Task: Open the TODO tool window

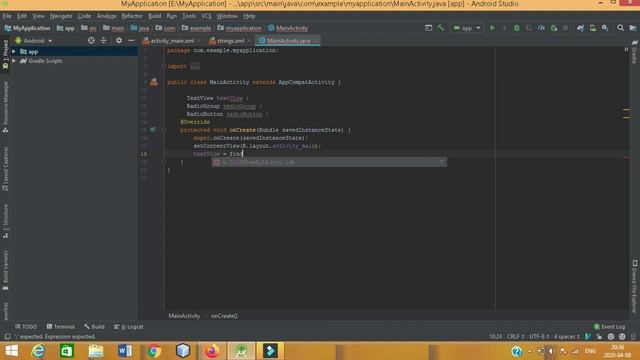Action: tap(26, 327)
